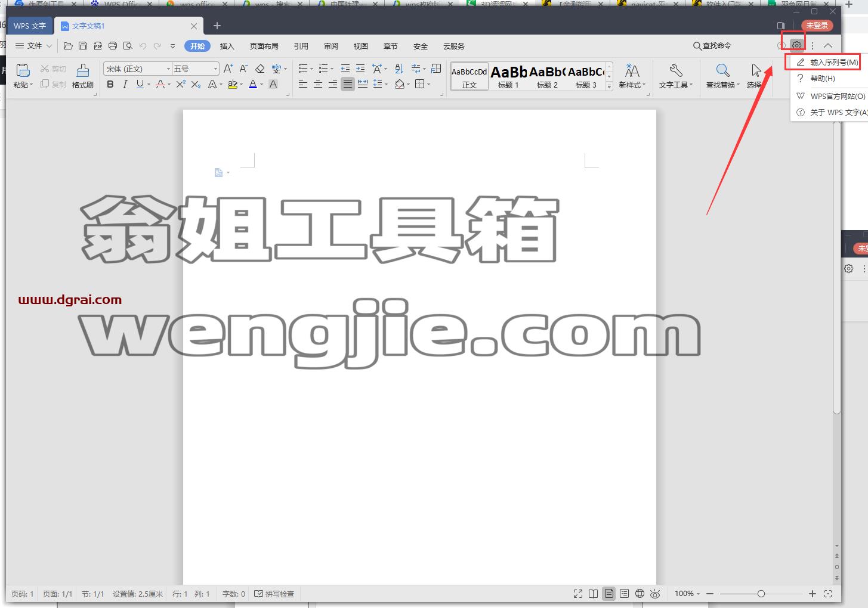Screen dimensions: 868x608
Task: Toggle strikethrough formatting
Action: (160, 84)
